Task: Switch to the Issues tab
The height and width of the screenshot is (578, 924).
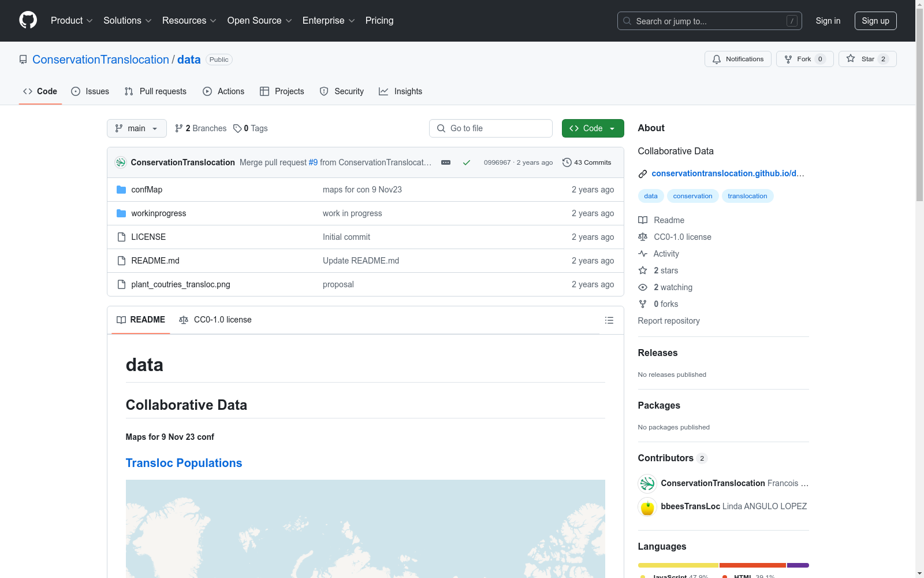Action: click(90, 91)
